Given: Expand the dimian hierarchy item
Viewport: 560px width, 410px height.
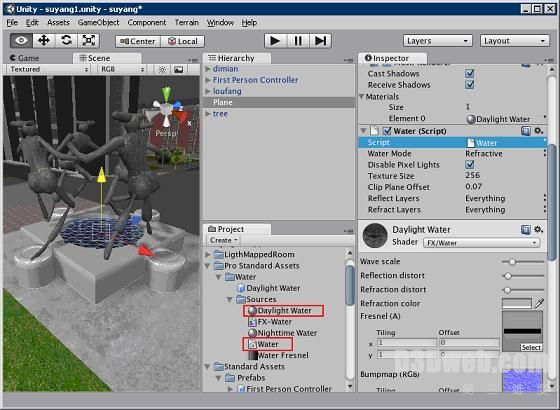Looking at the screenshot, I should tap(208, 69).
